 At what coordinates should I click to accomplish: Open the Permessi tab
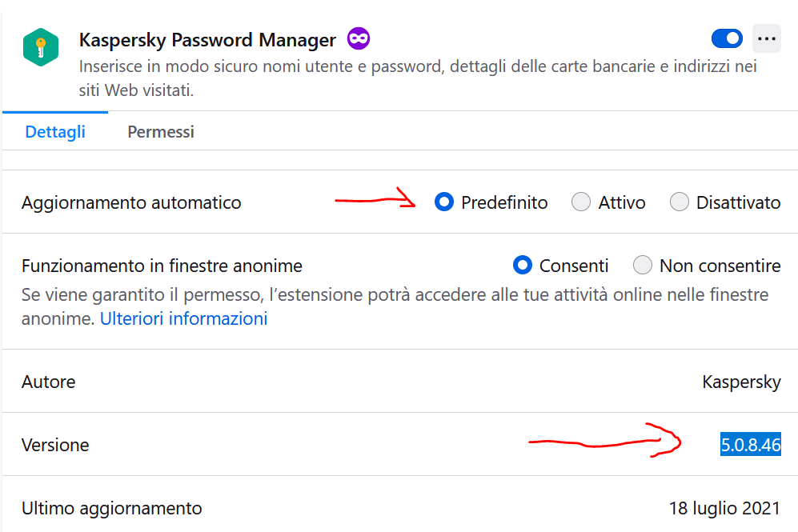(x=161, y=132)
